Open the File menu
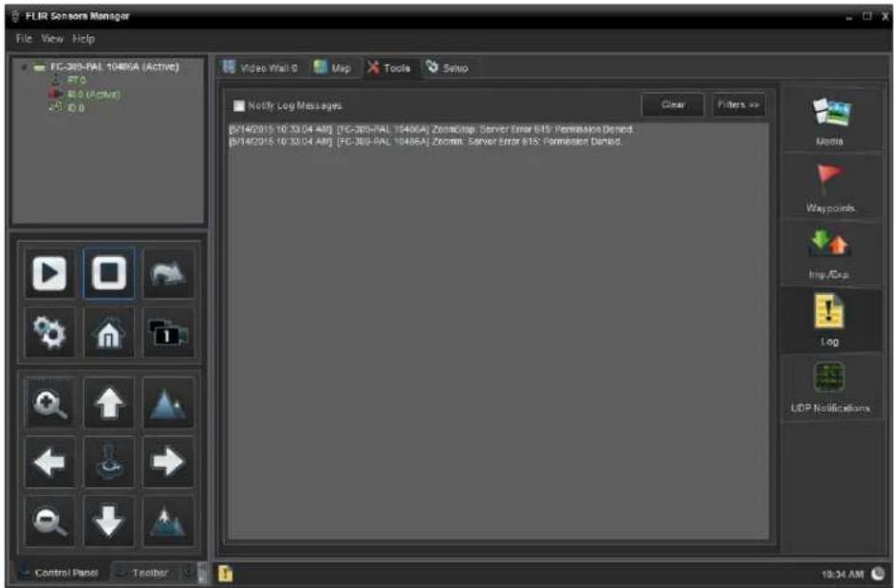 (x=25, y=39)
